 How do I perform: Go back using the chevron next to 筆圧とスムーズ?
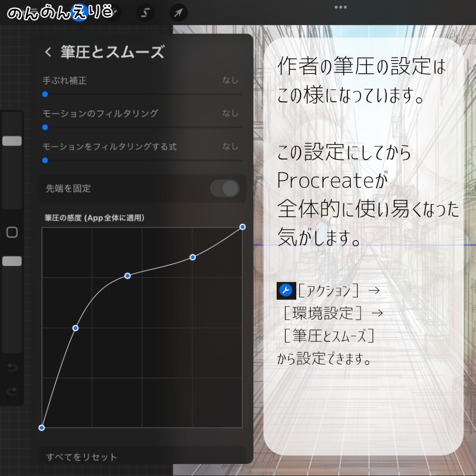48,52
